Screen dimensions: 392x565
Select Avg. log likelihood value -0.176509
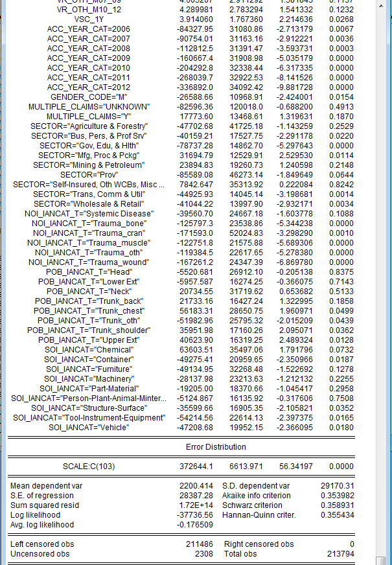[195, 525]
